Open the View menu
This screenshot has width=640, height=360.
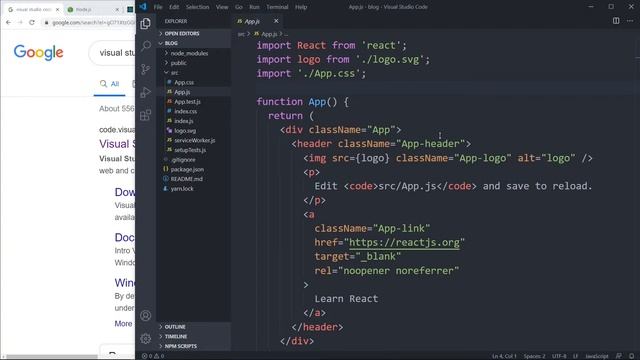[222, 7]
